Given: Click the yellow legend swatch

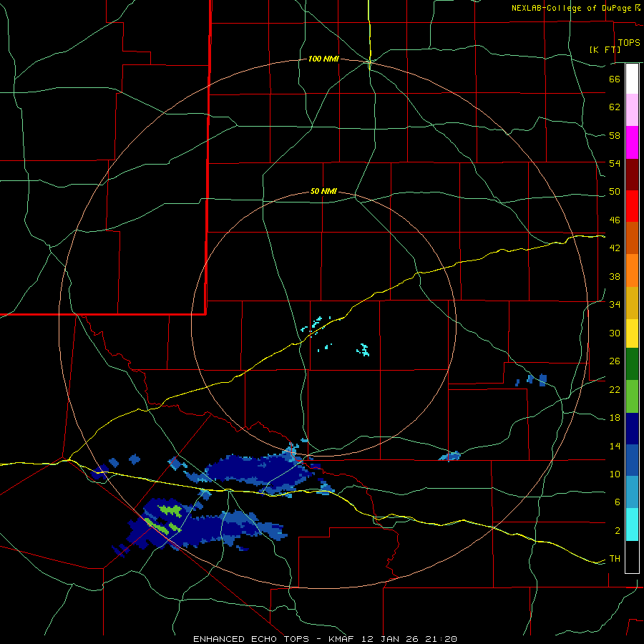Looking at the screenshot, I should 632,333.
